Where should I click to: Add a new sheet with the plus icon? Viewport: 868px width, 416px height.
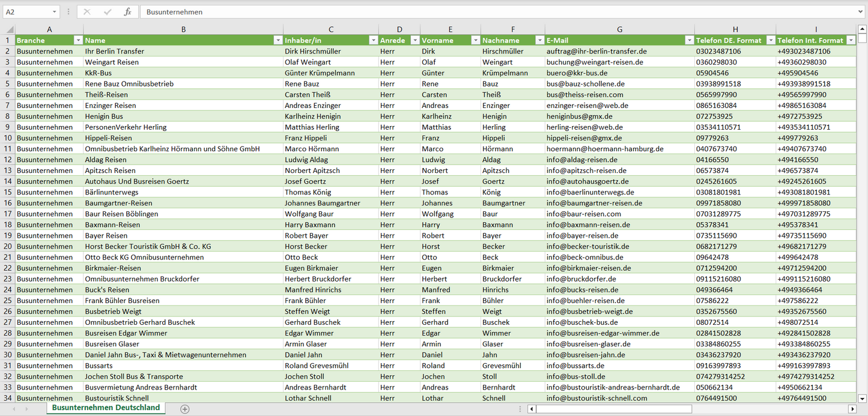[185, 409]
